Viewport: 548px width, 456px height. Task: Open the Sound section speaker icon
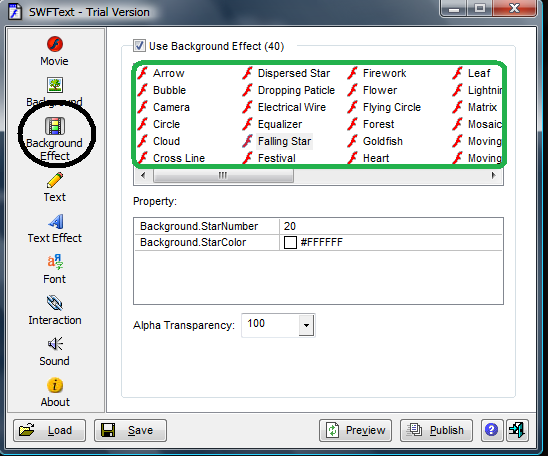[x=55, y=351]
